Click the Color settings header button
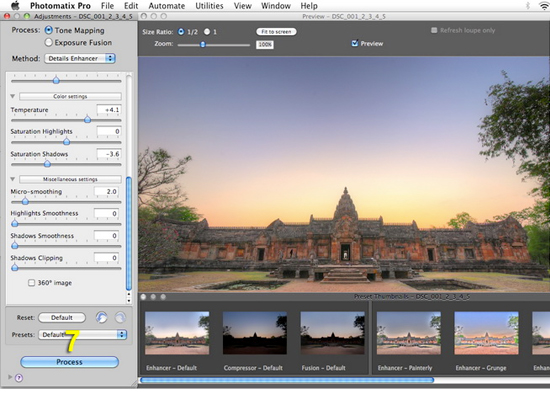This screenshot has width=550, height=394. click(x=70, y=96)
